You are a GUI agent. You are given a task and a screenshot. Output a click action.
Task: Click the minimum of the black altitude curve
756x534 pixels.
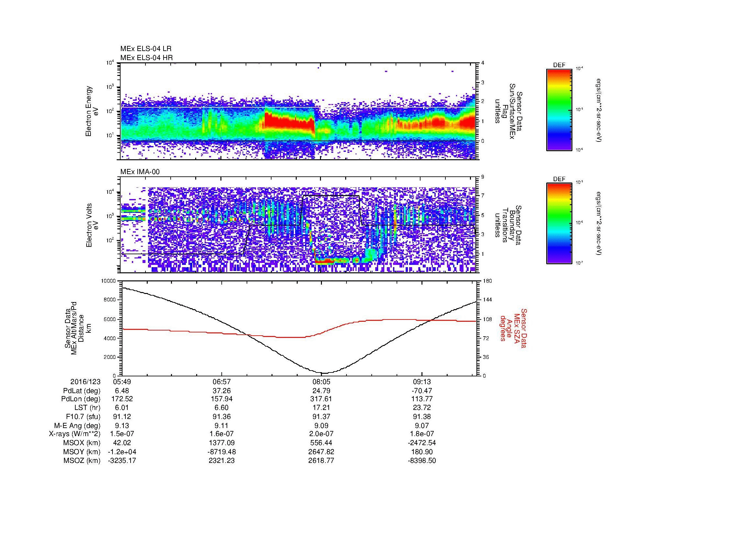tap(324, 373)
